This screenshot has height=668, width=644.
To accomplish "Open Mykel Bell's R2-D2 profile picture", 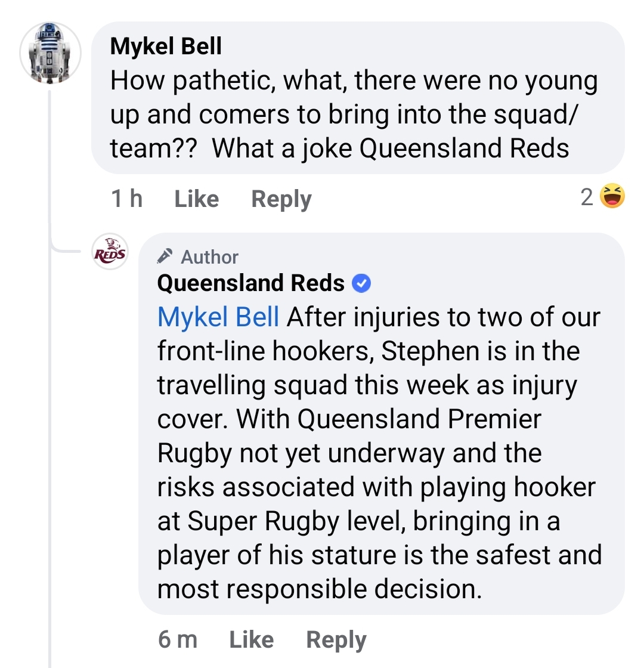I will pos(50,53).
